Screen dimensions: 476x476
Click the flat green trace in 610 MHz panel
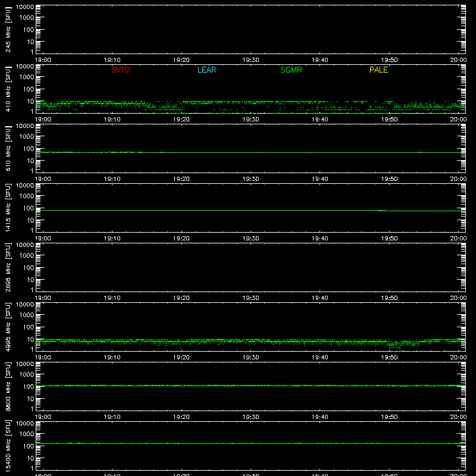point(250,152)
